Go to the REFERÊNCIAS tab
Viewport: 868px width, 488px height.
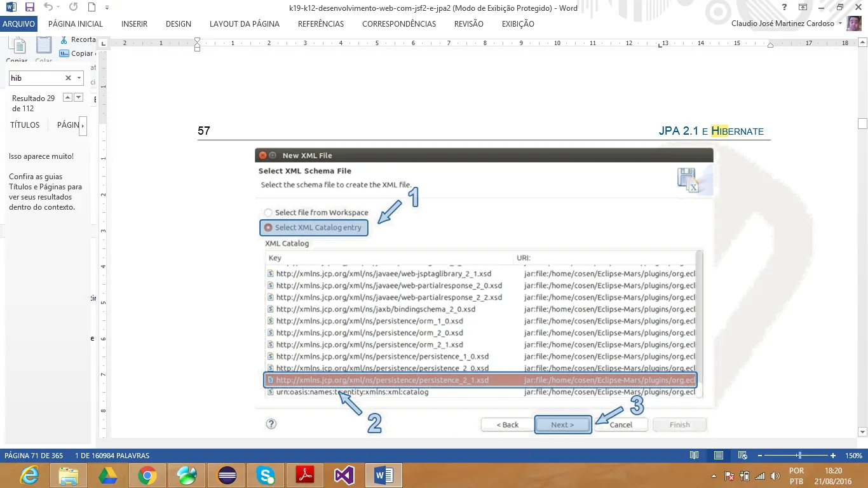(x=321, y=24)
